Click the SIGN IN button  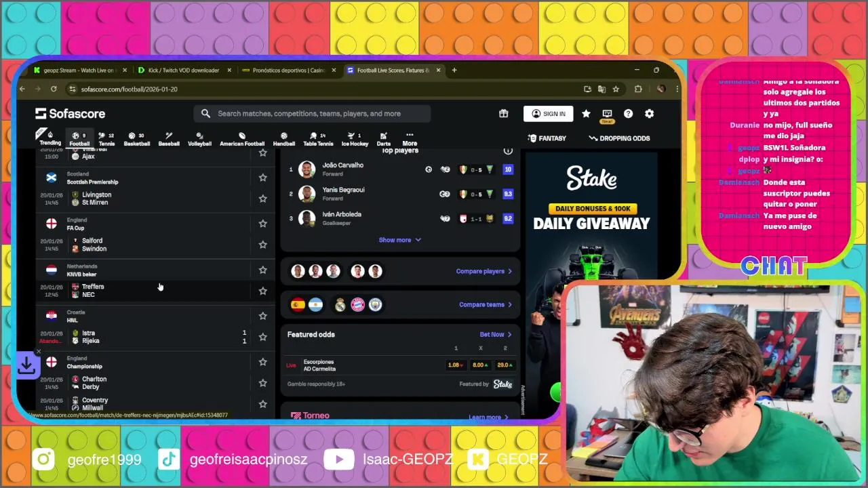(x=549, y=114)
